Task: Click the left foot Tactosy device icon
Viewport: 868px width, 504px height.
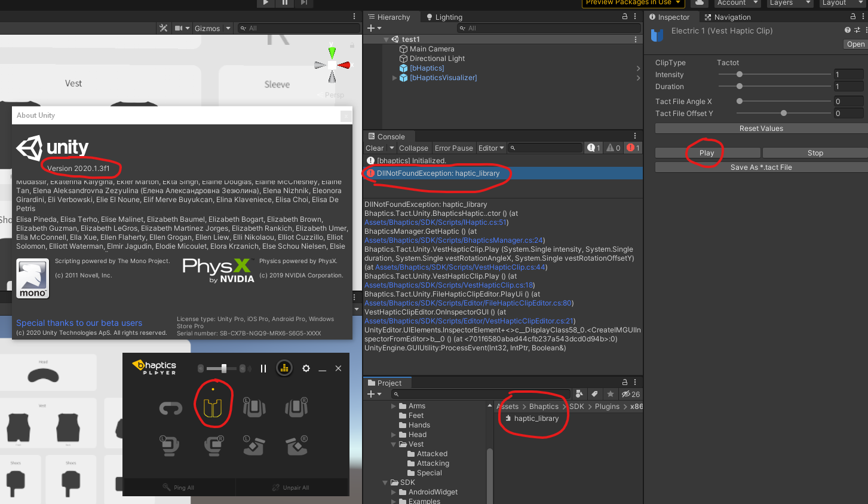Action: (x=255, y=446)
